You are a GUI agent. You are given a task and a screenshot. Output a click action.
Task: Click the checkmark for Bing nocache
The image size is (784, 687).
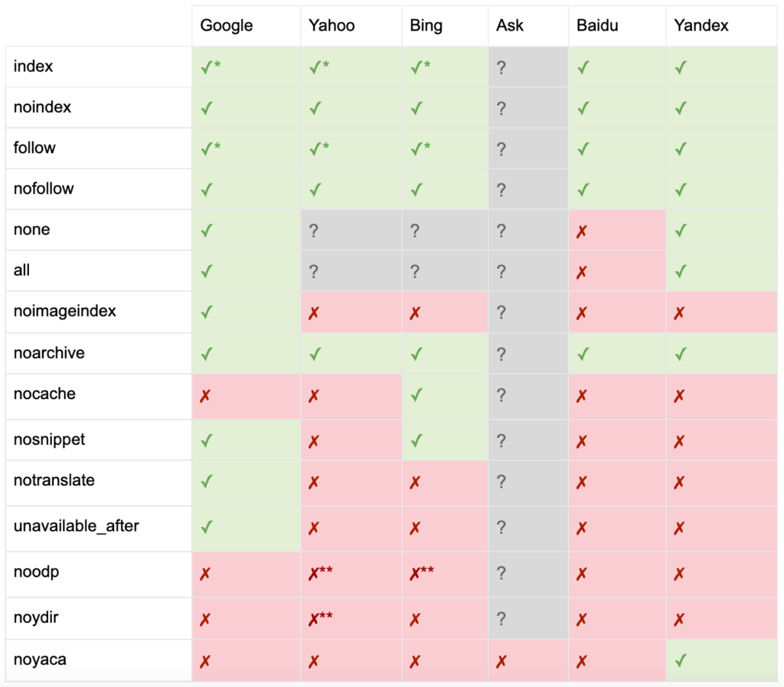[x=416, y=396]
